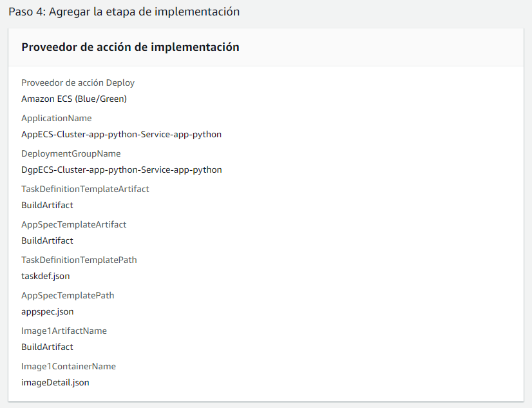Click the 'AppSpecTemplatePath' label

point(68,296)
